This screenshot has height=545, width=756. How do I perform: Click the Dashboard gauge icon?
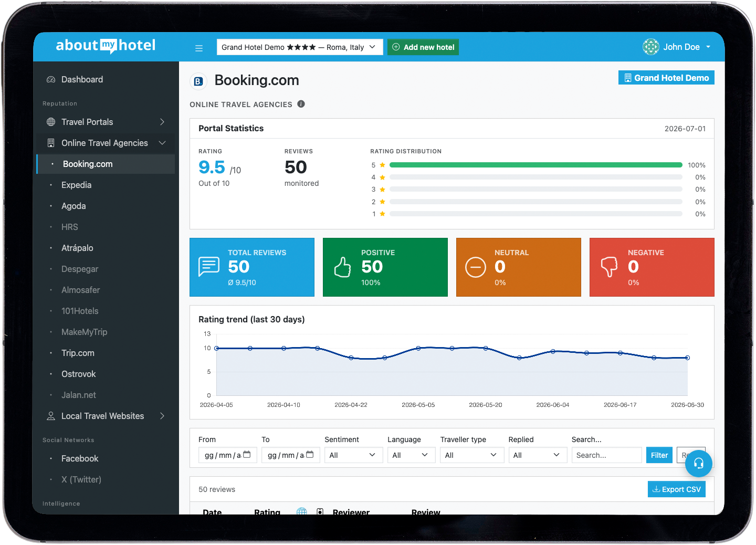51,79
